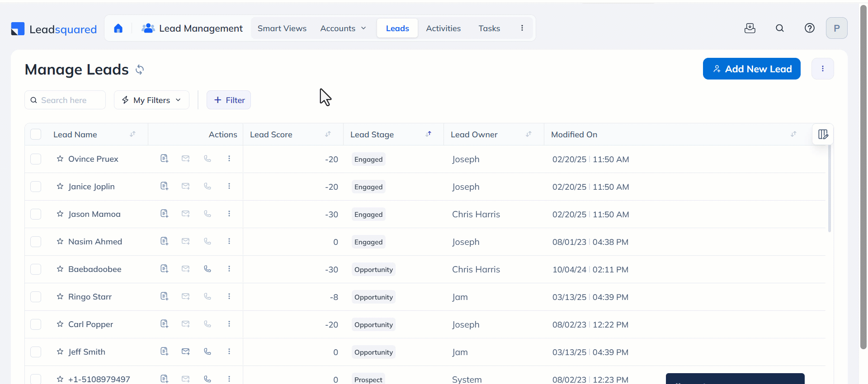Add a note for Carl Popper
The height and width of the screenshot is (384, 868).
click(x=164, y=324)
